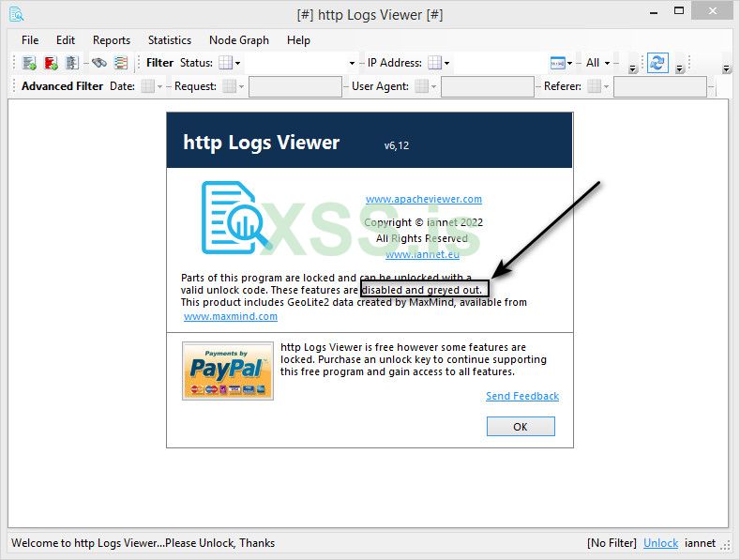Open the Send Feedback link

click(522, 396)
